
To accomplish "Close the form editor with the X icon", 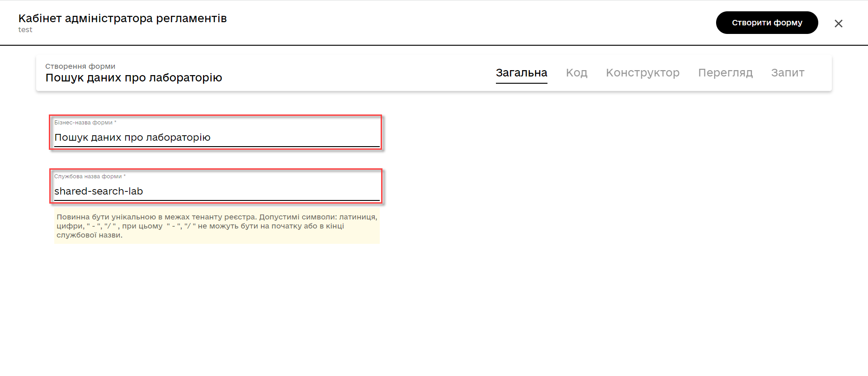I will click(x=838, y=24).
